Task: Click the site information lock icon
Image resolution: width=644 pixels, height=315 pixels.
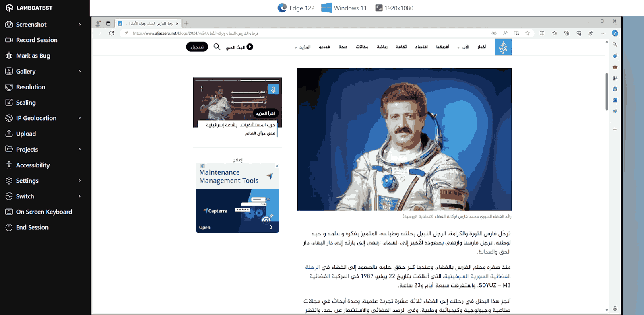Action: pyautogui.click(x=126, y=33)
